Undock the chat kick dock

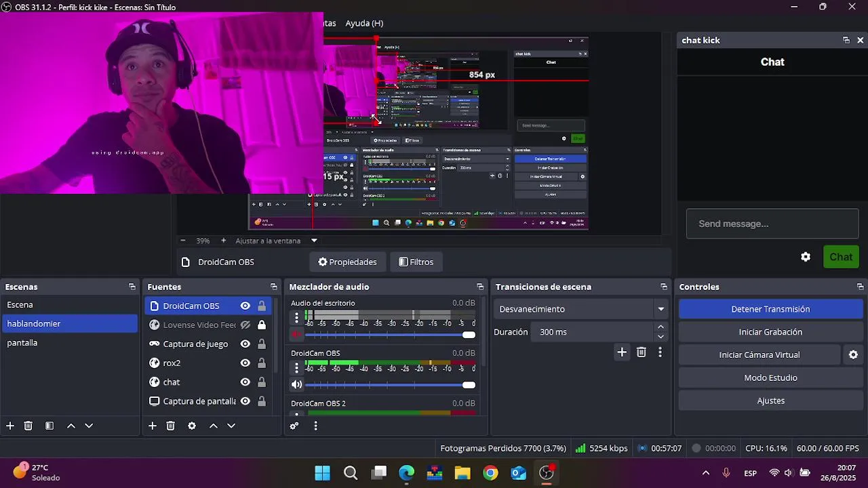[x=846, y=40]
